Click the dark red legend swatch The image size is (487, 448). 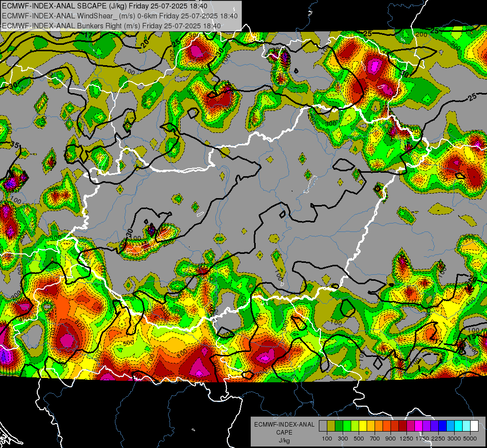point(402,426)
